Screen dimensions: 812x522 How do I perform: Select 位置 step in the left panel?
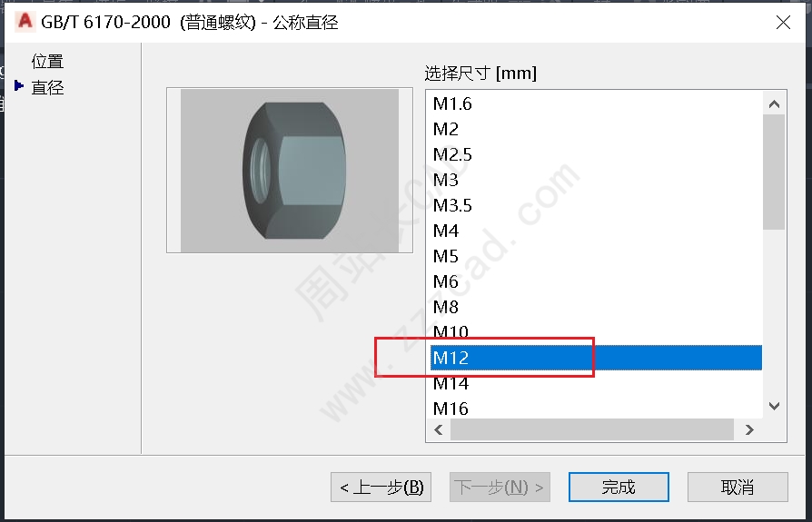(x=47, y=62)
